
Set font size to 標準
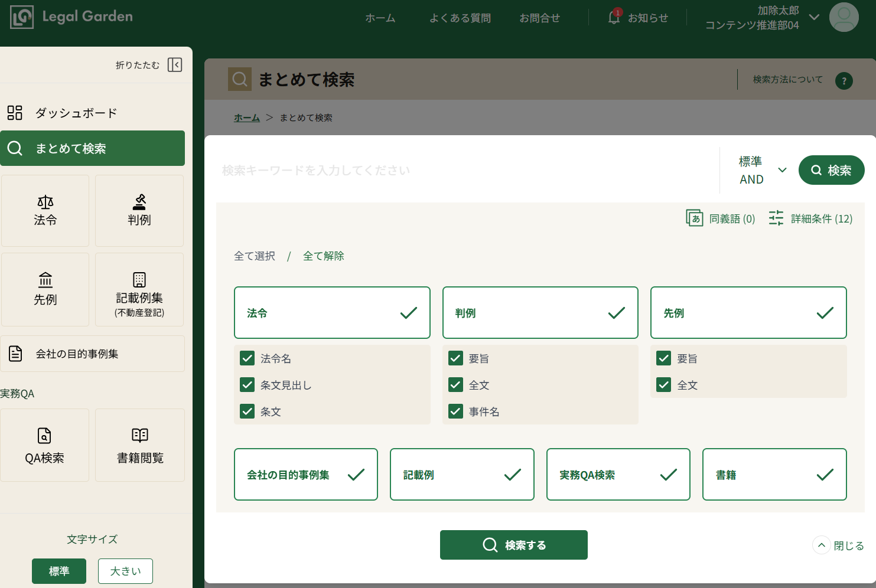click(x=59, y=571)
